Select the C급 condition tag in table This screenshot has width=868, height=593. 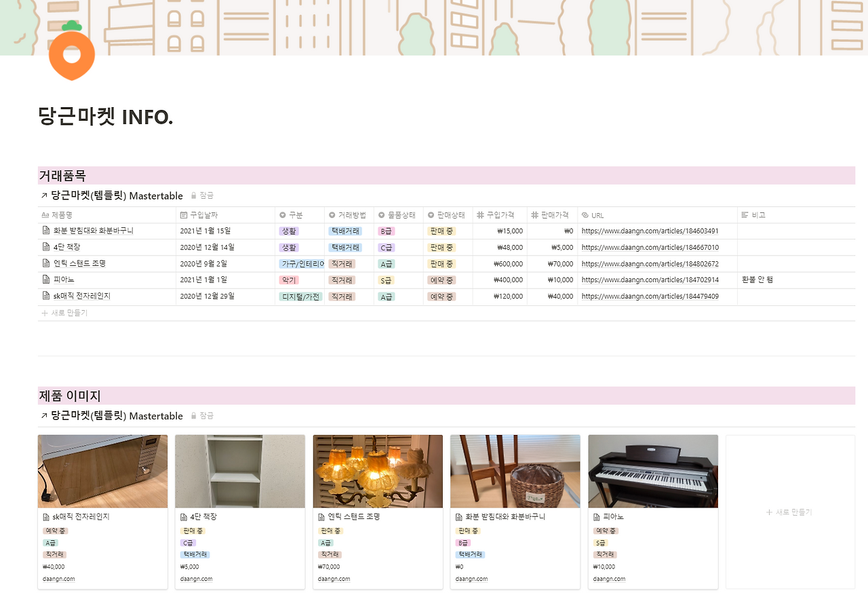click(x=386, y=248)
